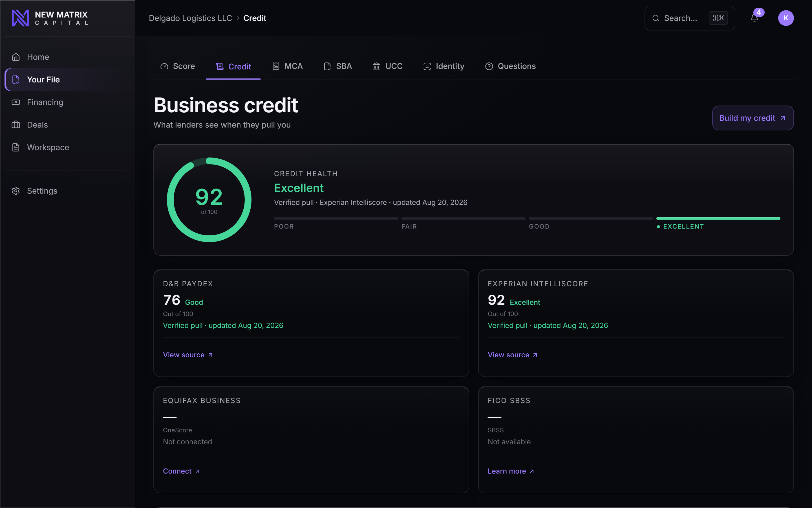The width and height of the screenshot is (812, 508).
Task: Click the FICO SBSS 'Not available' status
Action: 509,442
